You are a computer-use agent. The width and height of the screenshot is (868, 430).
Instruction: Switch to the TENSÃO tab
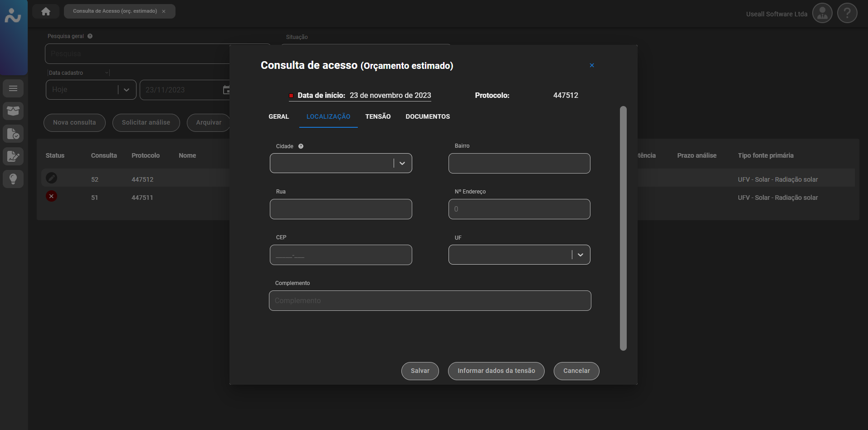tap(378, 116)
